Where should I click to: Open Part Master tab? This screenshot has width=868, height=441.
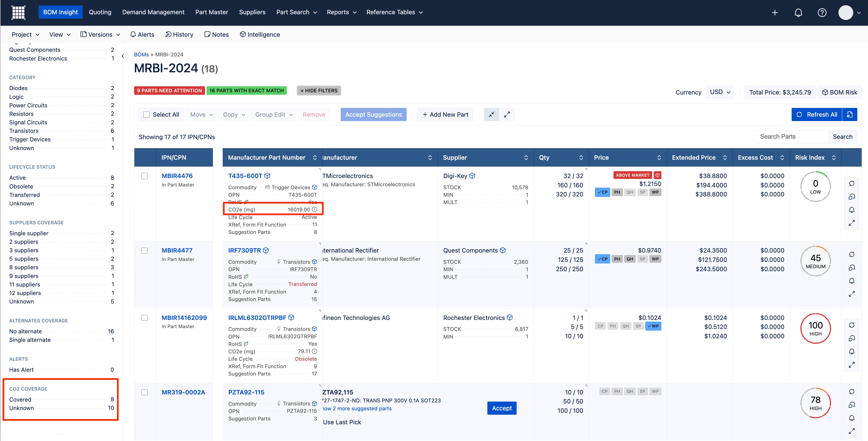(x=212, y=12)
